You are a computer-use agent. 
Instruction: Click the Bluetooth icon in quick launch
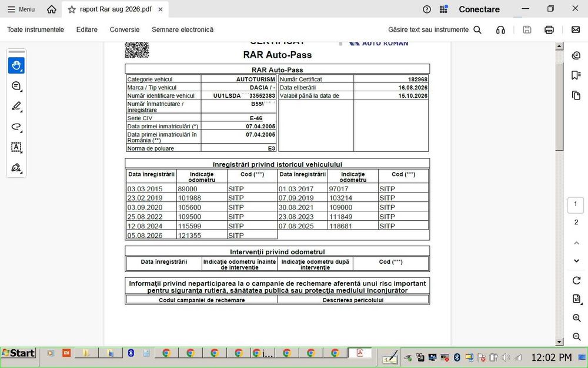[131, 353]
